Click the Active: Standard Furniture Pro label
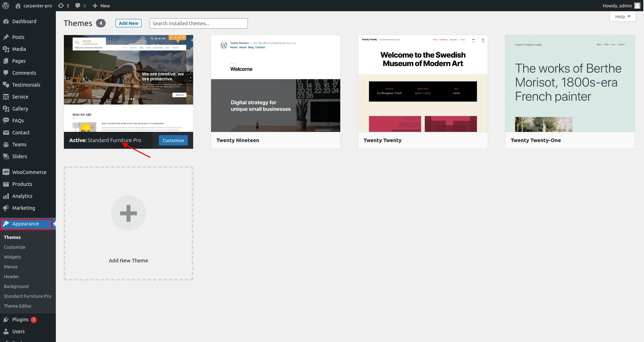 (105, 140)
